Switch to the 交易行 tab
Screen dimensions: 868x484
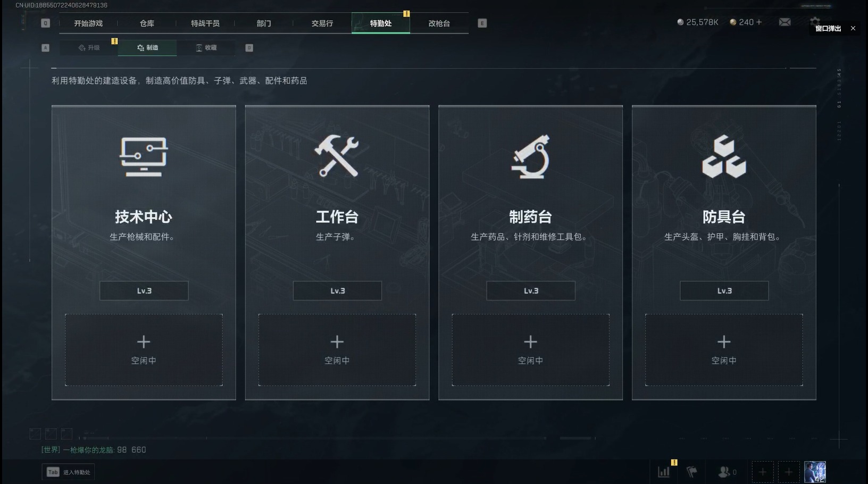pyautogui.click(x=322, y=23)
